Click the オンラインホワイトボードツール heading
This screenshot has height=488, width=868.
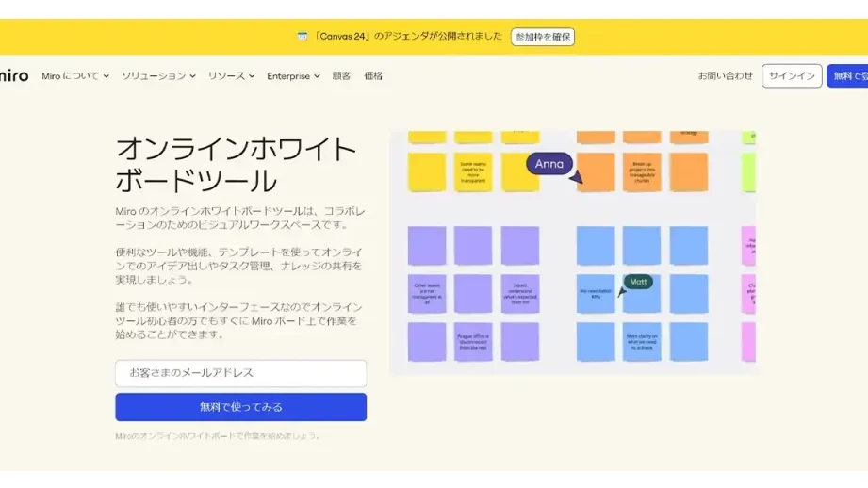[236, 165]
